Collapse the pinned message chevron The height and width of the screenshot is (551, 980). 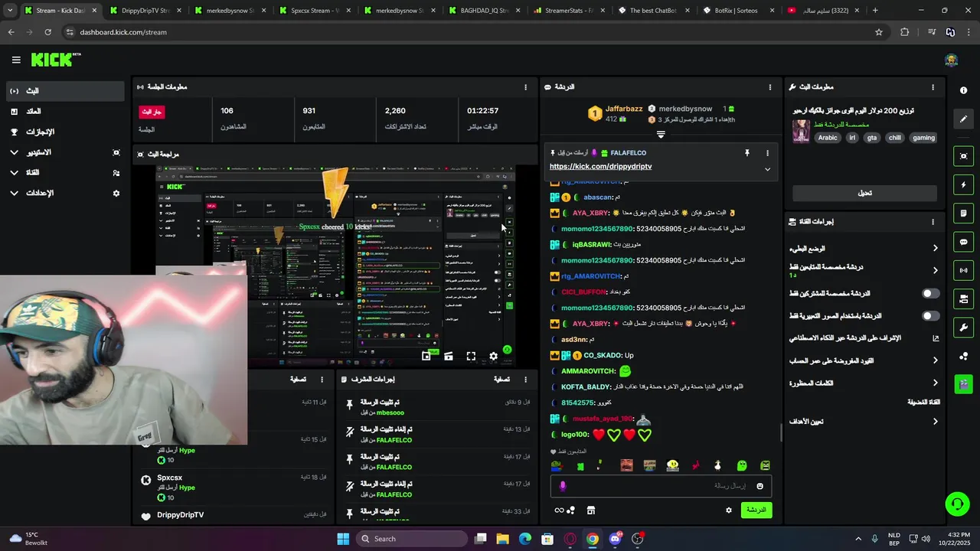coord(767,169)
